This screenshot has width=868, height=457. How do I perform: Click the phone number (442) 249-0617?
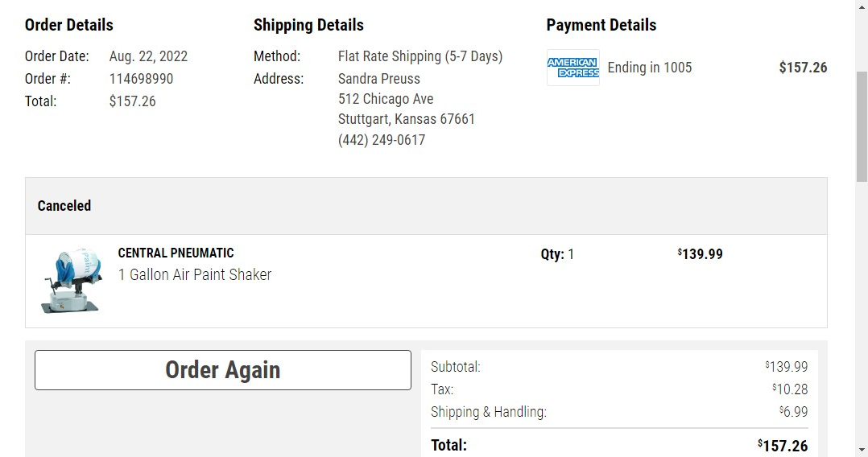(382, 139)
